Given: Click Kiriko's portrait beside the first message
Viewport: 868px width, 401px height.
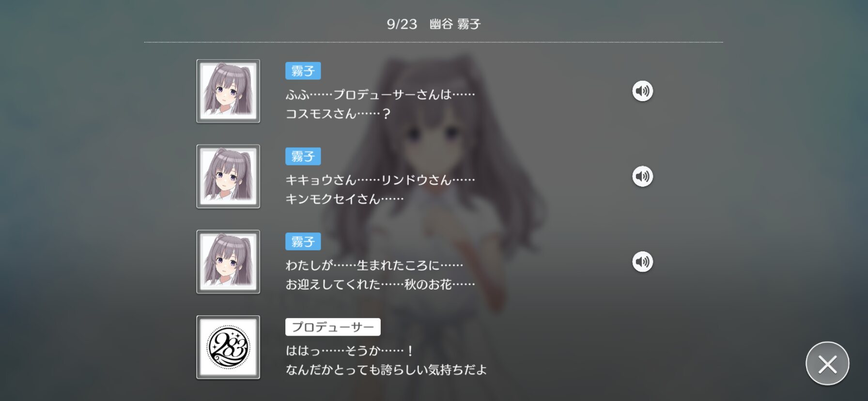Looking at the screenshot, I should coord(228,91).
